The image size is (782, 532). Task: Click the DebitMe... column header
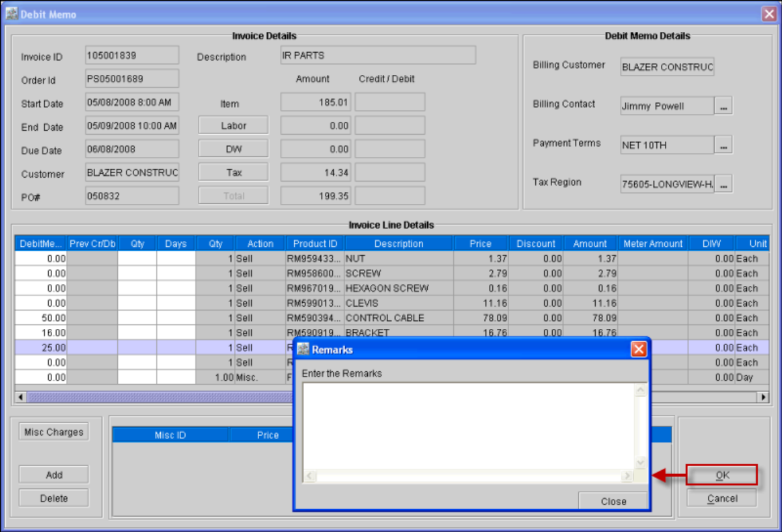coord(41,244)
